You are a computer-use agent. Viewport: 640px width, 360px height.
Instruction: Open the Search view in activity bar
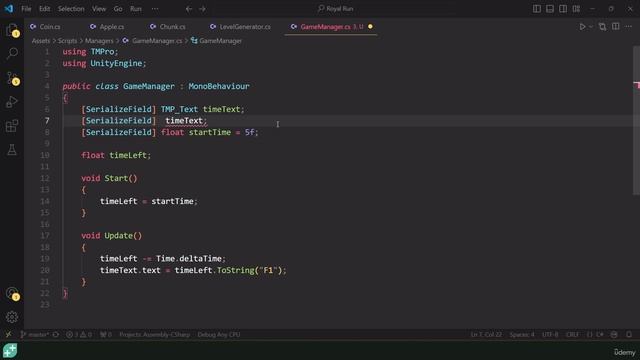pos(12,53)
